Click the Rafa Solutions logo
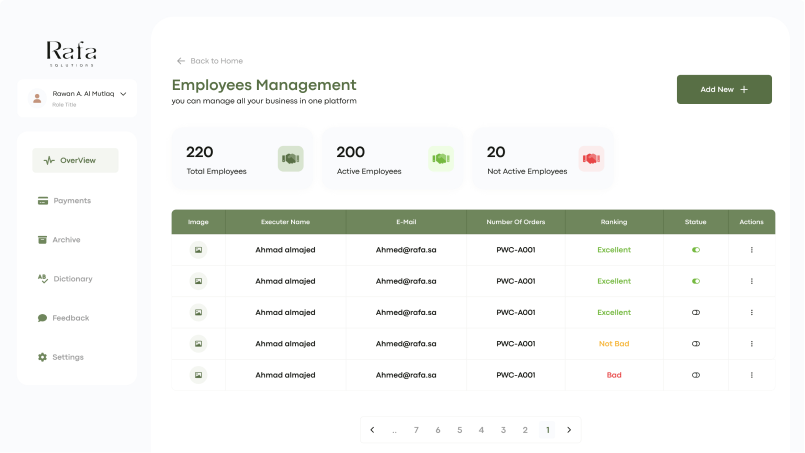The width and height of the screenshot is (805, 453). tap(71, 53)
